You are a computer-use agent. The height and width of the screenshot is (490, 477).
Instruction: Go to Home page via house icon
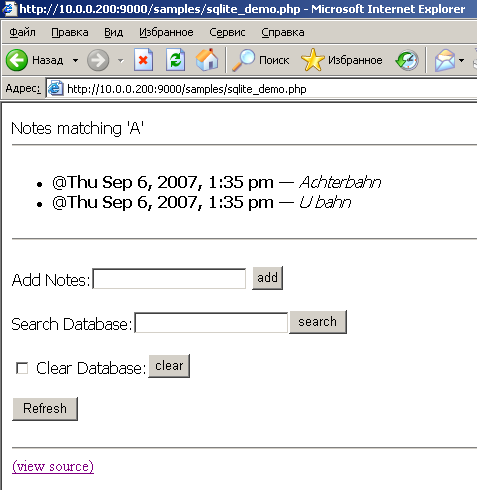coord(207,60)
